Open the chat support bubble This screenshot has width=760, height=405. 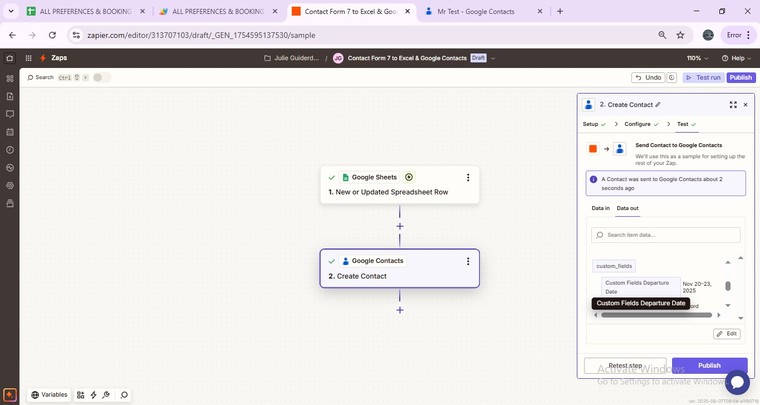pos(737,382)
